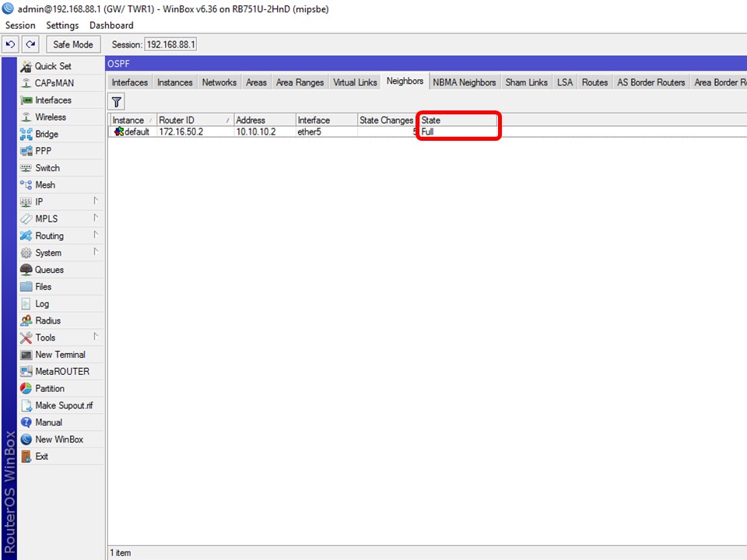The image size is (747, 560).
Task: Open the Dashboard menu
Action: tap(111, 25)
